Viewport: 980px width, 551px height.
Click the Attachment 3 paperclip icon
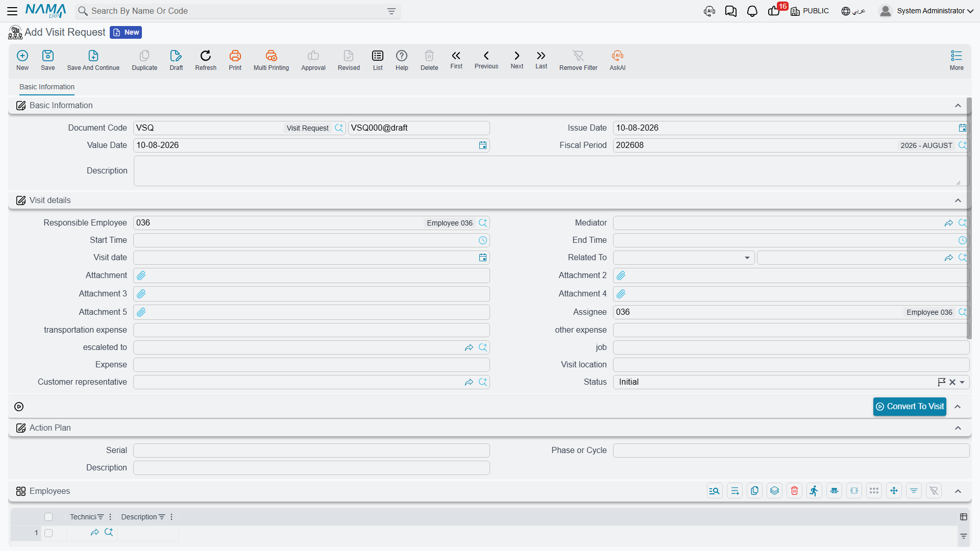(141, 294)
